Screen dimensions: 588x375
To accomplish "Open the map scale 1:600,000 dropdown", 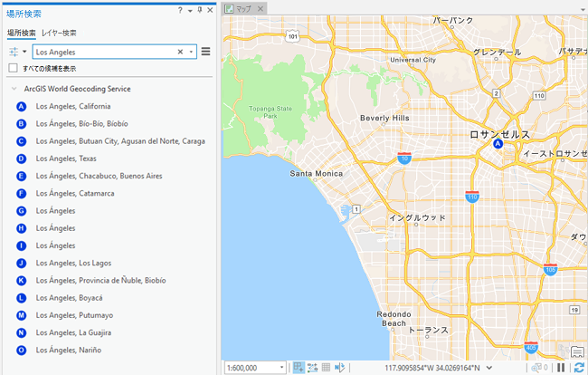I will pos(282,367).
